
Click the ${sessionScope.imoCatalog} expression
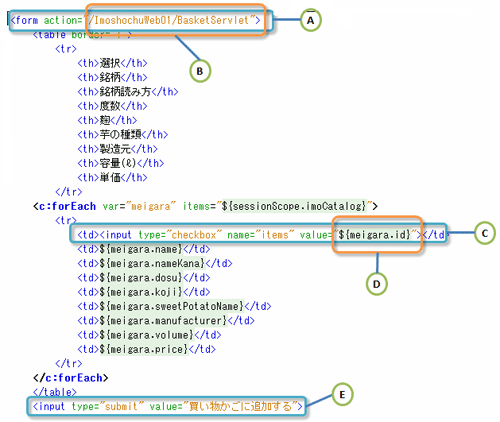[294, 206]
